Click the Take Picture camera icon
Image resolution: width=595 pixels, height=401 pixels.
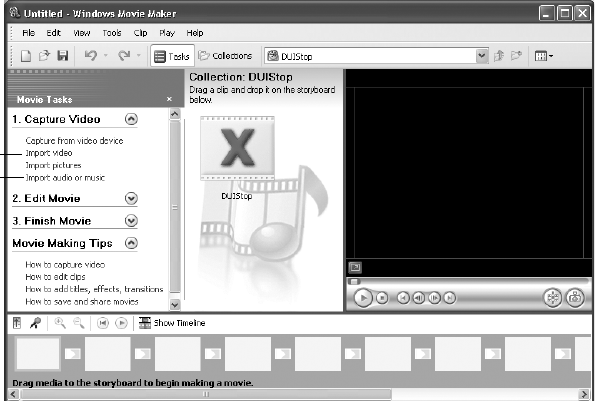tap(575, 298)
